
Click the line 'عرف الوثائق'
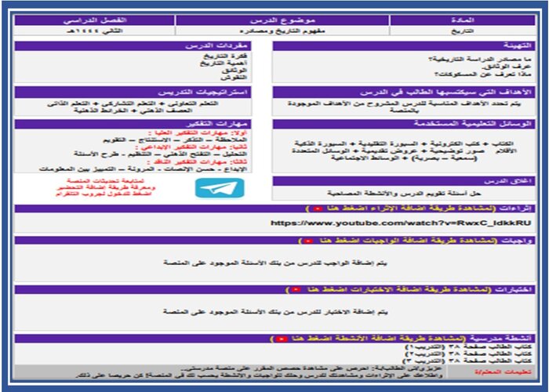(x=507, y=67)
